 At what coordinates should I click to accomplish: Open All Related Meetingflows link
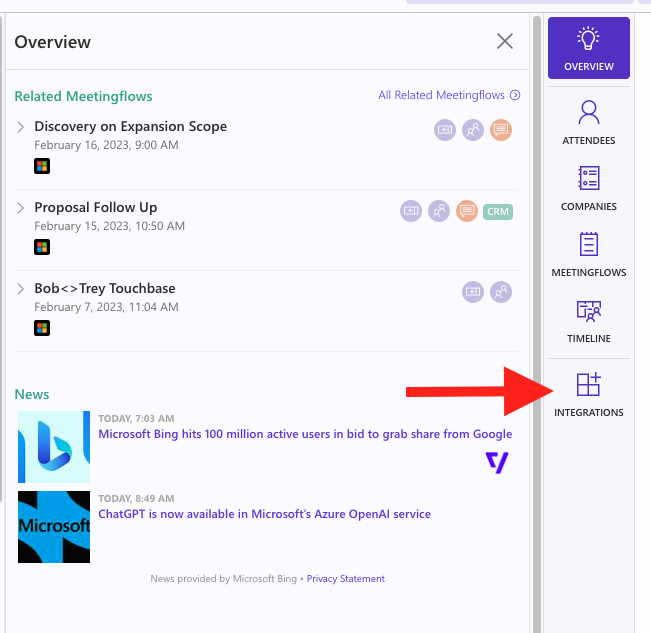coord(449,95)
